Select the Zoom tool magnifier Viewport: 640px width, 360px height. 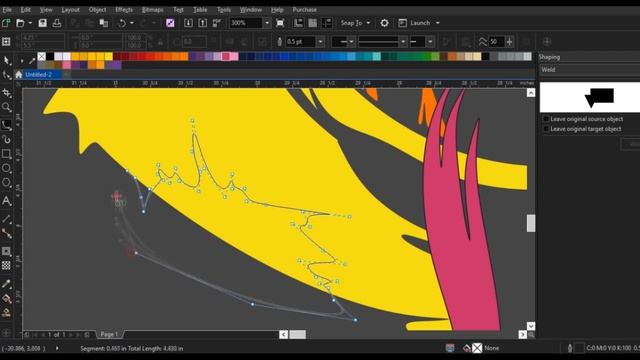6,107
